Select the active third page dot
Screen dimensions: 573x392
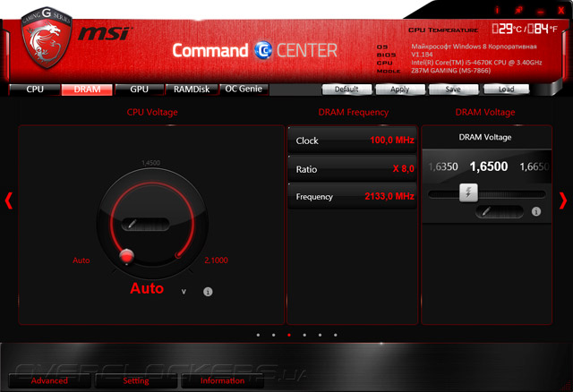coord(289,335)
